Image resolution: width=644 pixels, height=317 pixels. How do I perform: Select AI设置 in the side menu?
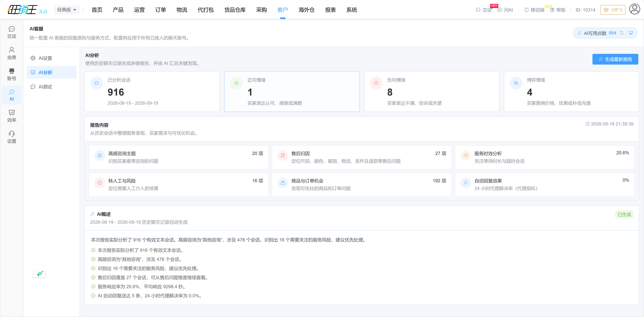[x=52, y=58]
